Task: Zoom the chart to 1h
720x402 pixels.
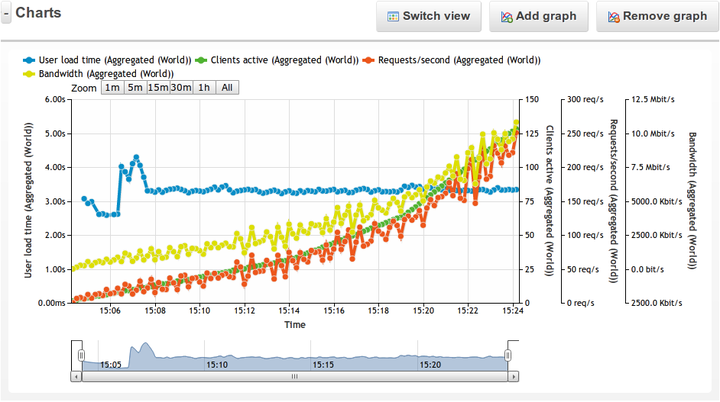Action: (204, 88)
